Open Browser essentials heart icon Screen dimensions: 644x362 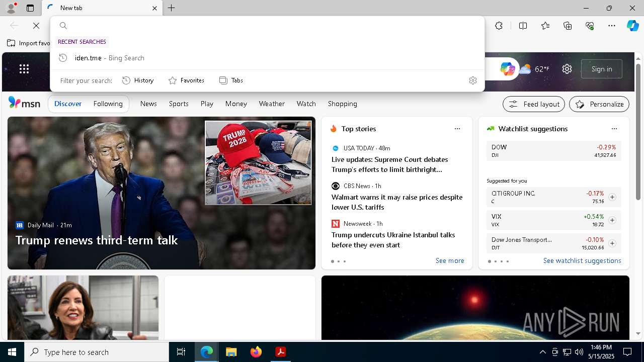590,26
